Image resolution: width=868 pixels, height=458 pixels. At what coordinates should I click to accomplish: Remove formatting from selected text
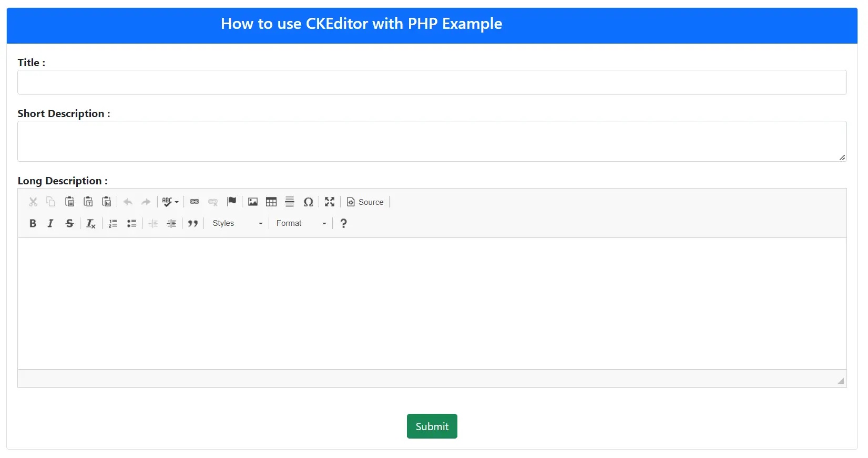coord(90,223)
